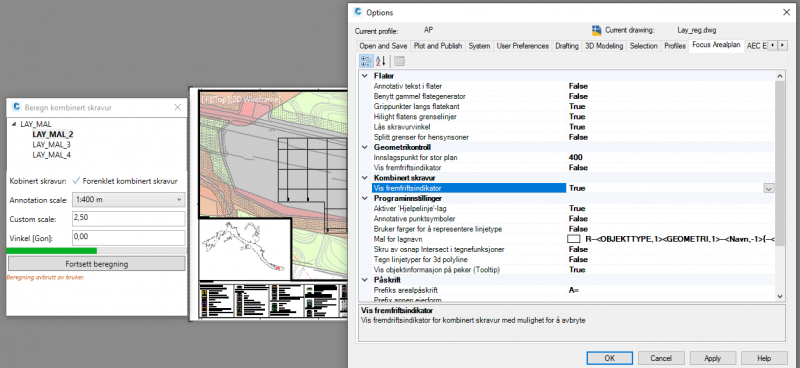Switch to the Profiles tab
800x368 pixels.
coord(674,46)
